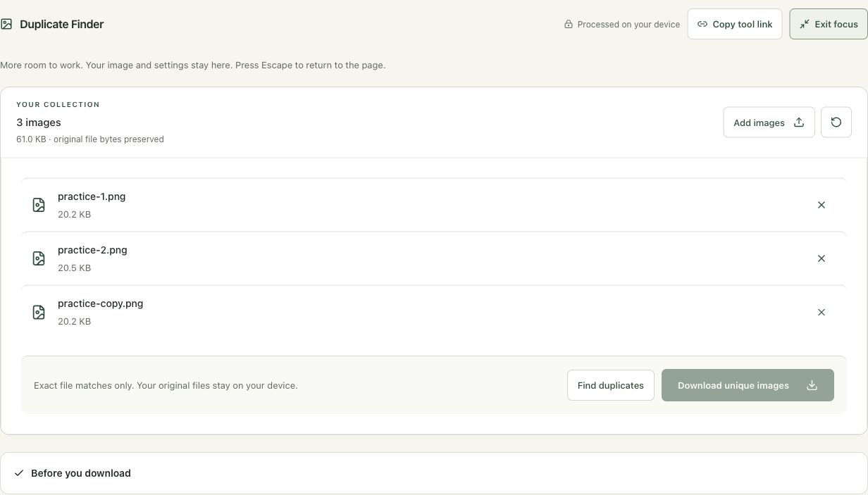The width and height of the screenshot is (868, 495).
Task: Select the practice-copy.png file name
Action: (x=101, y=303)
